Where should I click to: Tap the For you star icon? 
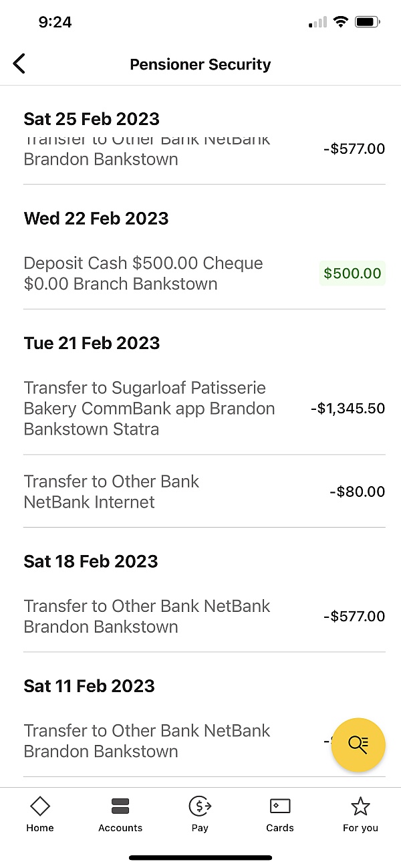pos(360,806)
